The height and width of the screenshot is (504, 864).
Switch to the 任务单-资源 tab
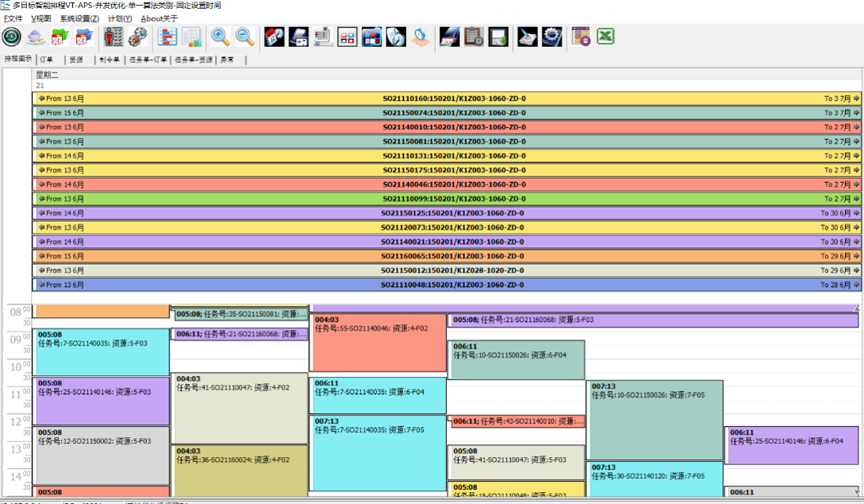[x=194, y=60]
